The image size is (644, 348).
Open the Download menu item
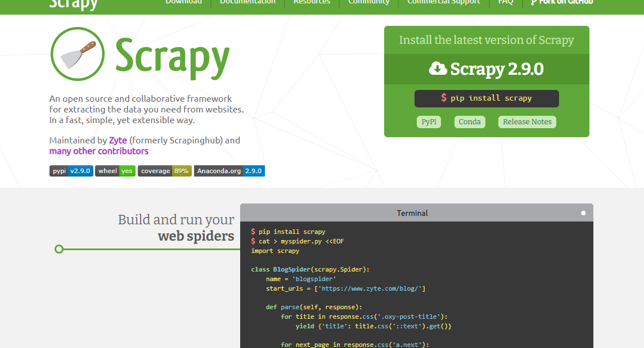(183, 2)
